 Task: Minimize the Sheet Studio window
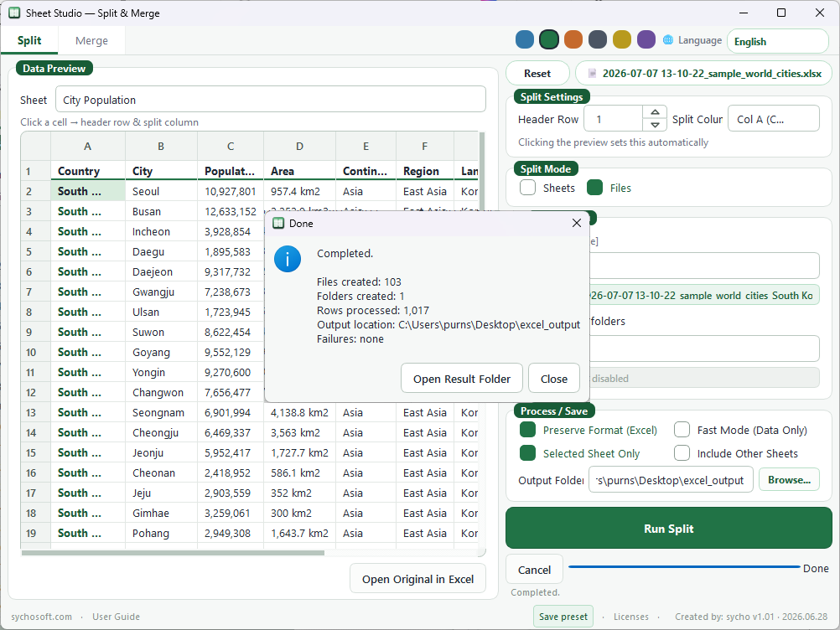pyautogui.click(x=744, y=13)
